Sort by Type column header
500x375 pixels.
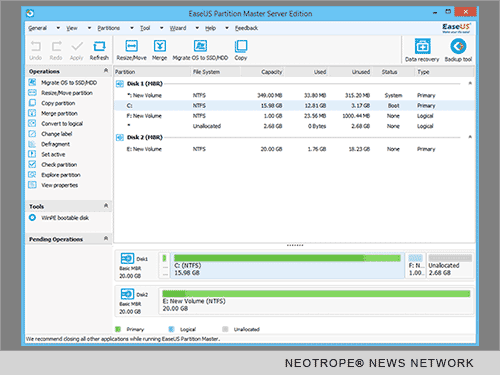pos(445,72)
